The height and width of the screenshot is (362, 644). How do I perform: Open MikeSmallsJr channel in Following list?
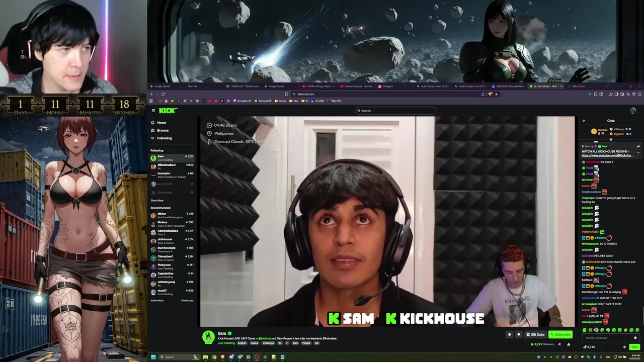click(172, 166)
